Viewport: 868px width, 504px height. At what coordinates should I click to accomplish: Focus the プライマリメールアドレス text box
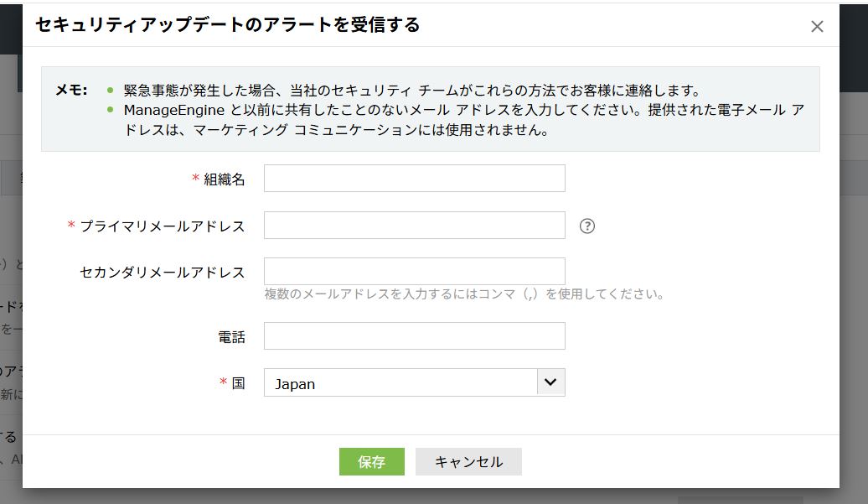[414, 226]
